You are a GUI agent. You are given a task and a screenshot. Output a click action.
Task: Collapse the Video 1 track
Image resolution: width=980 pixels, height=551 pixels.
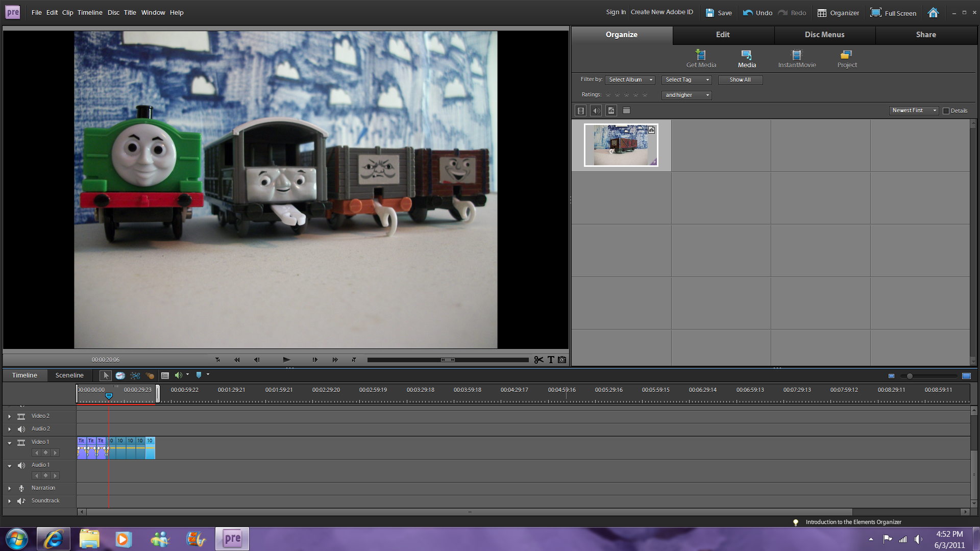[x=9, y=443]
